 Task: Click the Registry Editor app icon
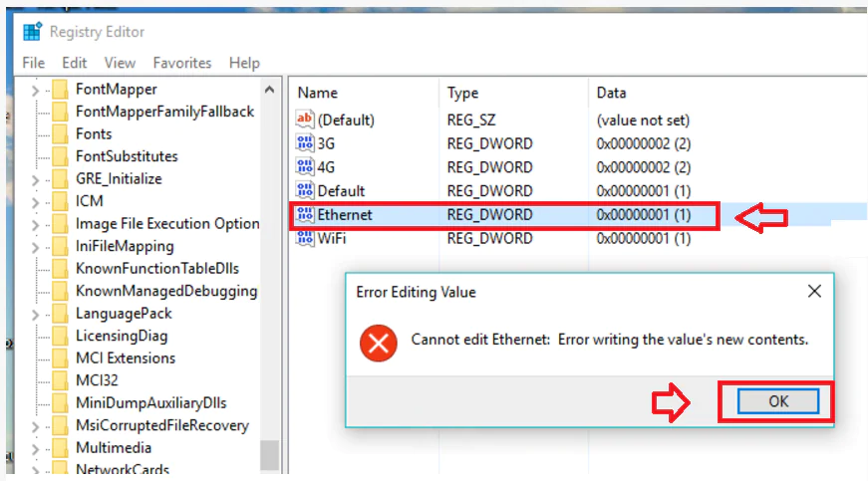coord(32,32)
